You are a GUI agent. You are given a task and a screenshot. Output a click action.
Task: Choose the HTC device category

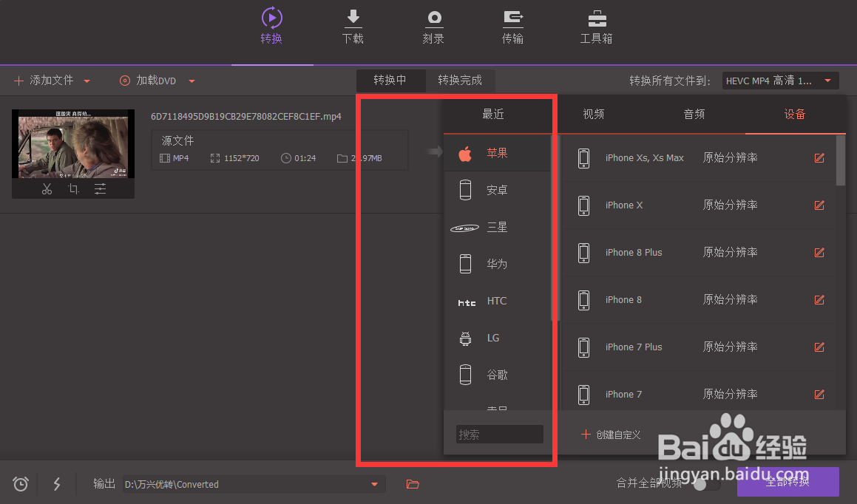pos(497,301)
